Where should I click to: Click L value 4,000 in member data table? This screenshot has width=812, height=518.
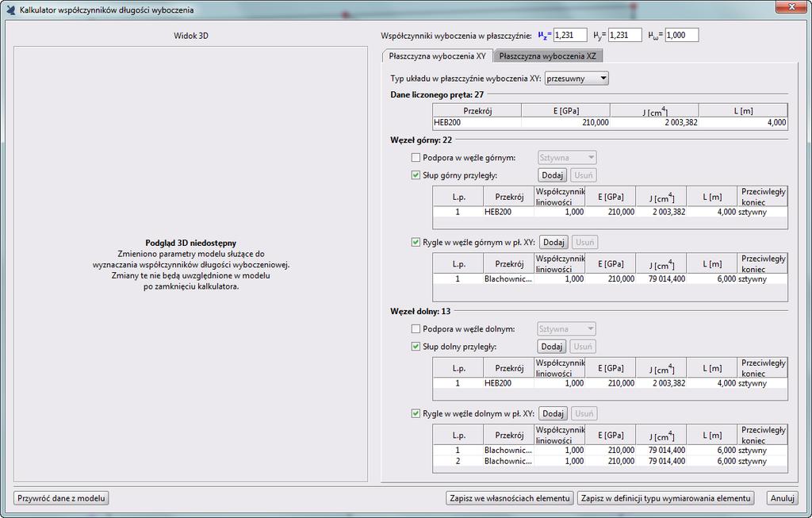[743, 123]
